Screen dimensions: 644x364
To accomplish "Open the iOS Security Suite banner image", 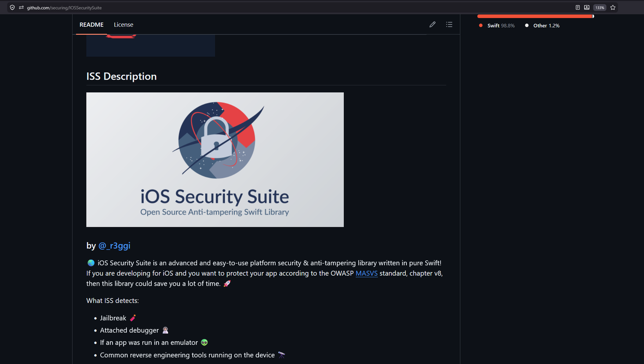I will 215,160.
